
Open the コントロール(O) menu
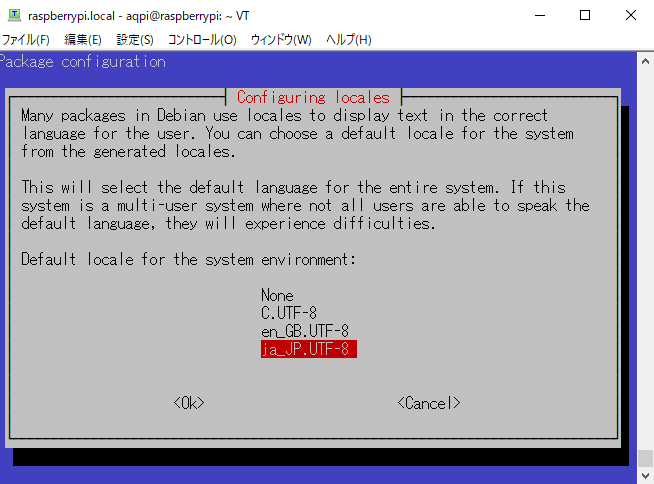pos(202,40)
